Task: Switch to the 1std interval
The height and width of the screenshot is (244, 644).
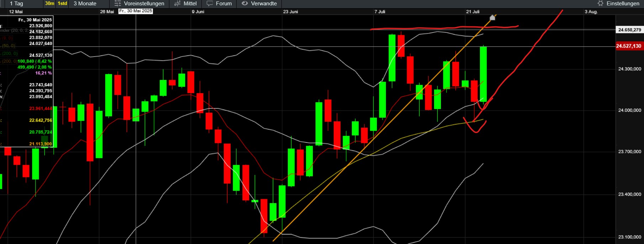Action: [62, 4]
